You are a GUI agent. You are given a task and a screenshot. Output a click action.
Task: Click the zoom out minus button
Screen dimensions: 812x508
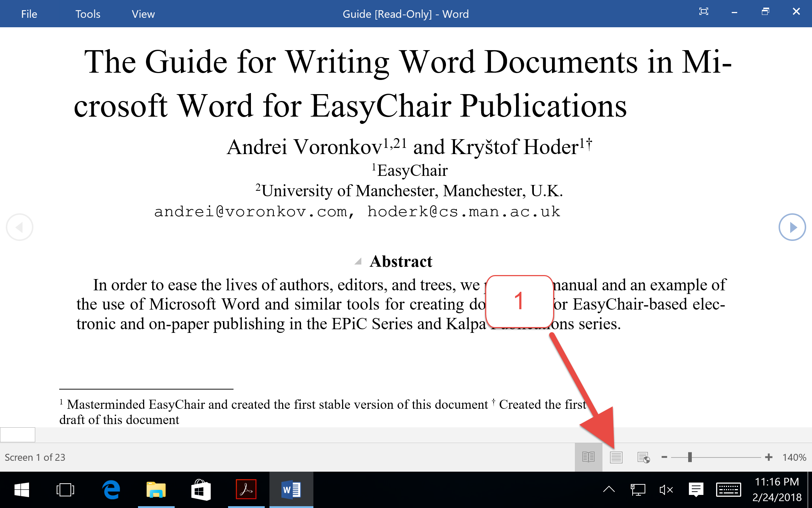click(664, 457)
